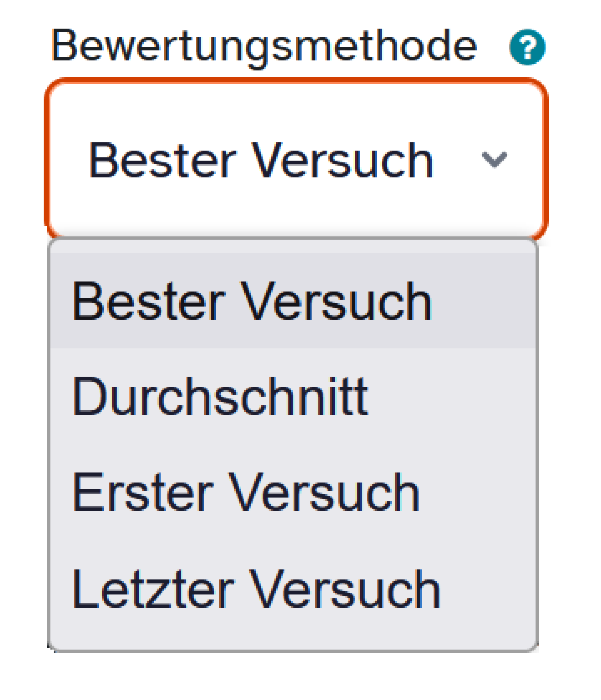Select Bester Versuch from the list
601x700 pixels.
click(251, 302)
